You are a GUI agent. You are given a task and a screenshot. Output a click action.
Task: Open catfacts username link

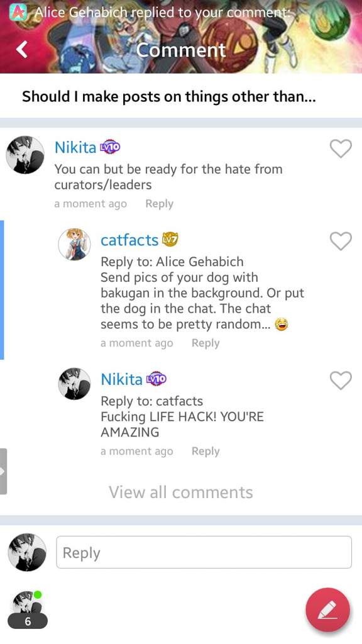(x=129, y=240)
